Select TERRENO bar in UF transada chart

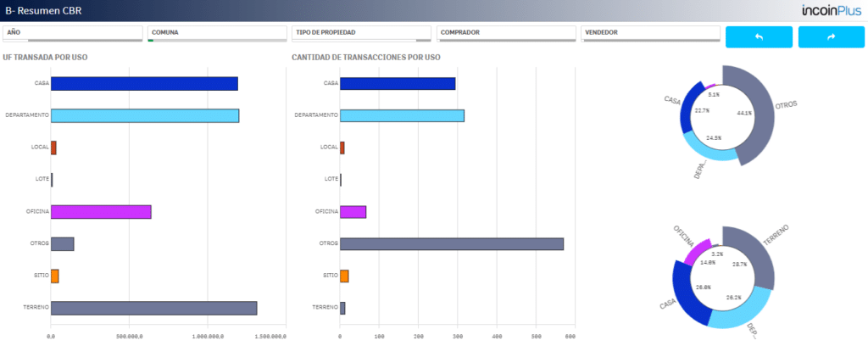[154, 308]
